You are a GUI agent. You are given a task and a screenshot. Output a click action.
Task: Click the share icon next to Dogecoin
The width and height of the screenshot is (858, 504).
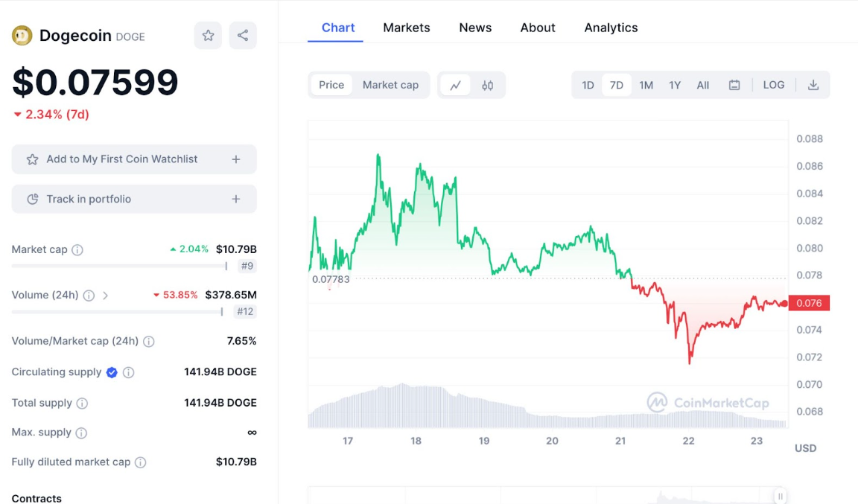click(x=243, y=35)
